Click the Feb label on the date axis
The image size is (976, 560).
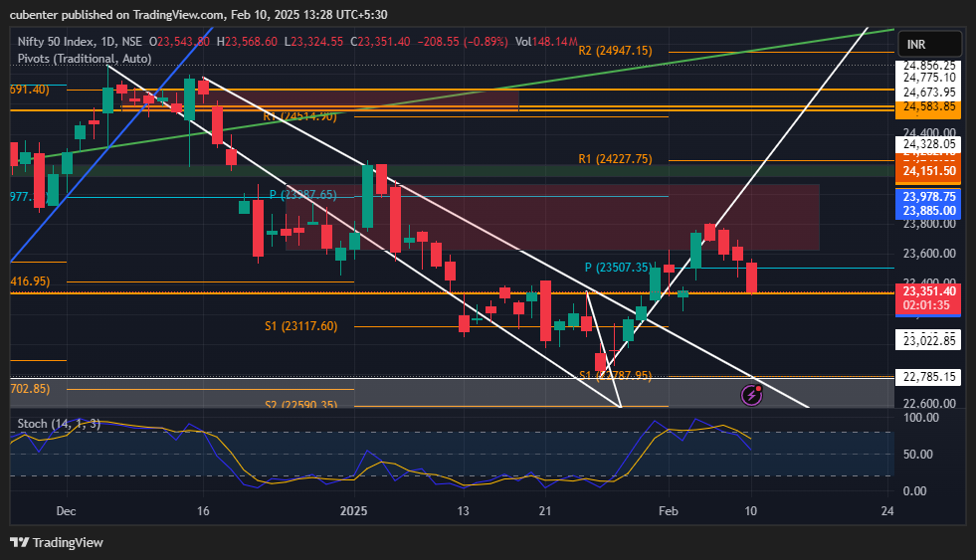coord(670,511)
